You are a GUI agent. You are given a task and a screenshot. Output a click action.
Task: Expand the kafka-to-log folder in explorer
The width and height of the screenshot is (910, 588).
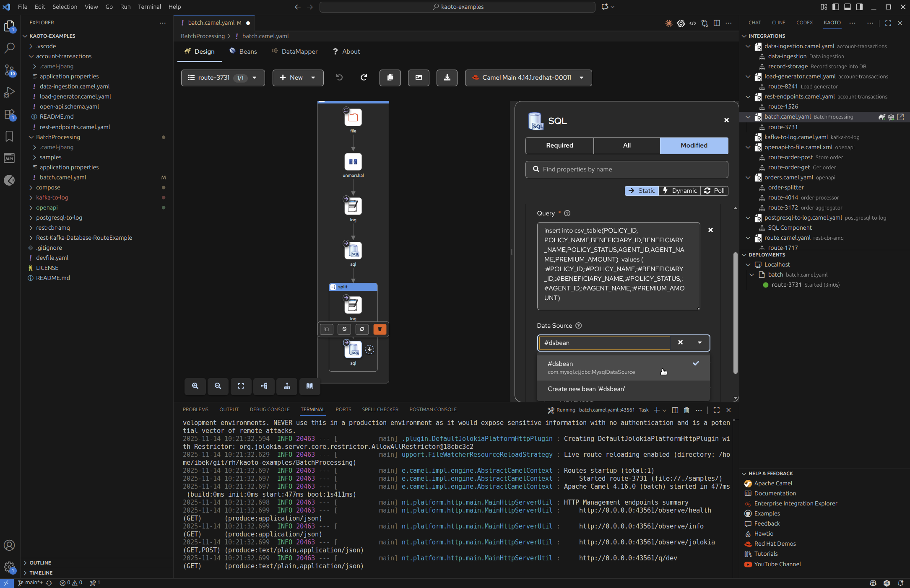(52, 197)
